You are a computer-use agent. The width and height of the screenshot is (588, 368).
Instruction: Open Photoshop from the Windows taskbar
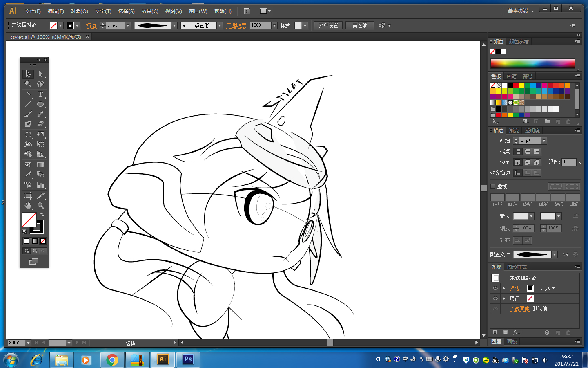188,359
